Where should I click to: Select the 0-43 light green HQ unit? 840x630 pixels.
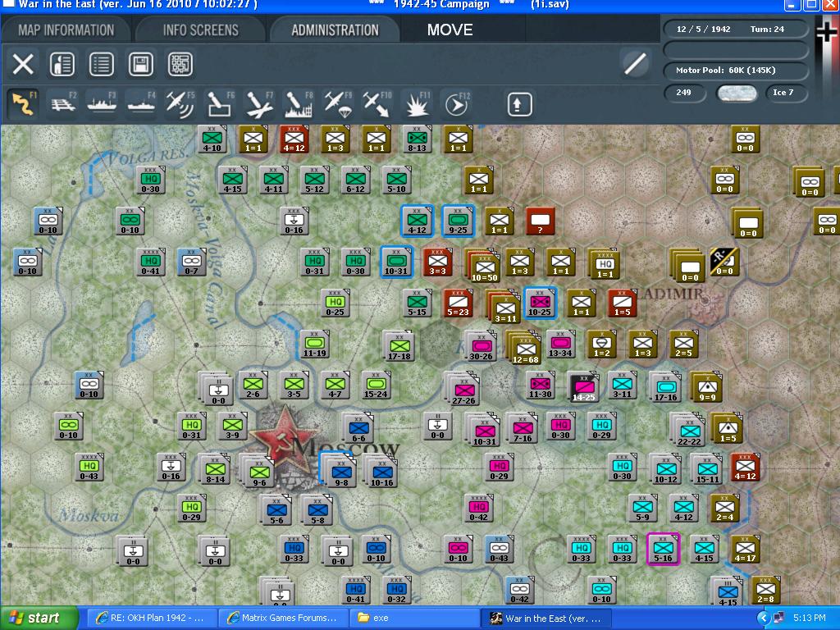[x=89, y=466]
